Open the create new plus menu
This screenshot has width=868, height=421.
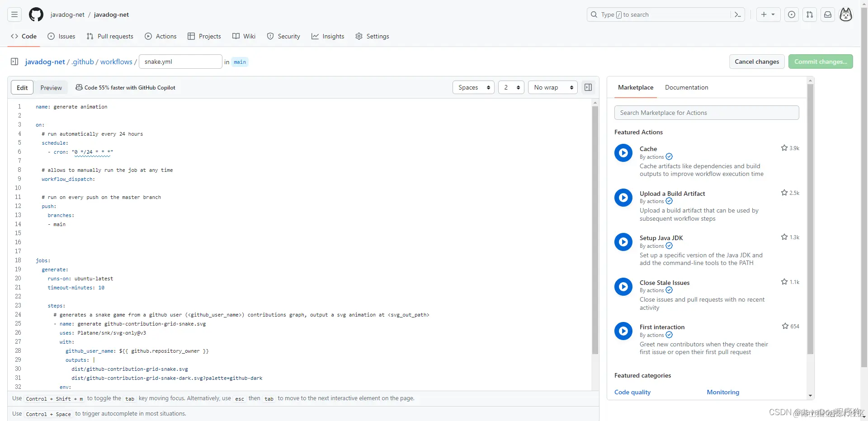[768, 14]
